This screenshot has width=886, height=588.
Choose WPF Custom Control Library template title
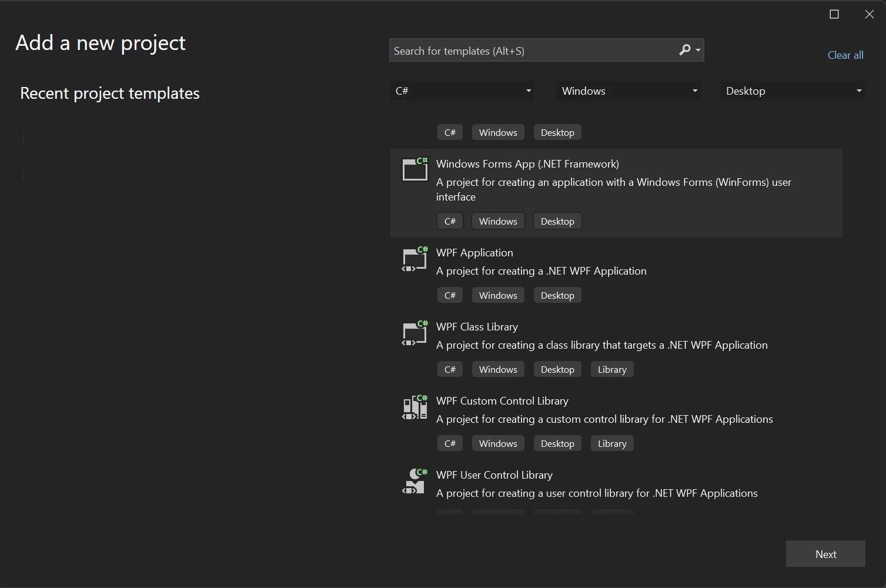[502, 401]
